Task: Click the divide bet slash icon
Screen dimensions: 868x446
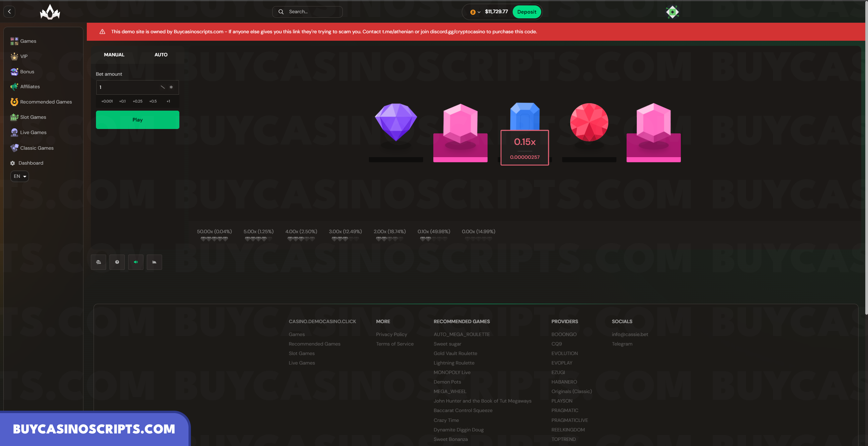Action: coord(162,87)
